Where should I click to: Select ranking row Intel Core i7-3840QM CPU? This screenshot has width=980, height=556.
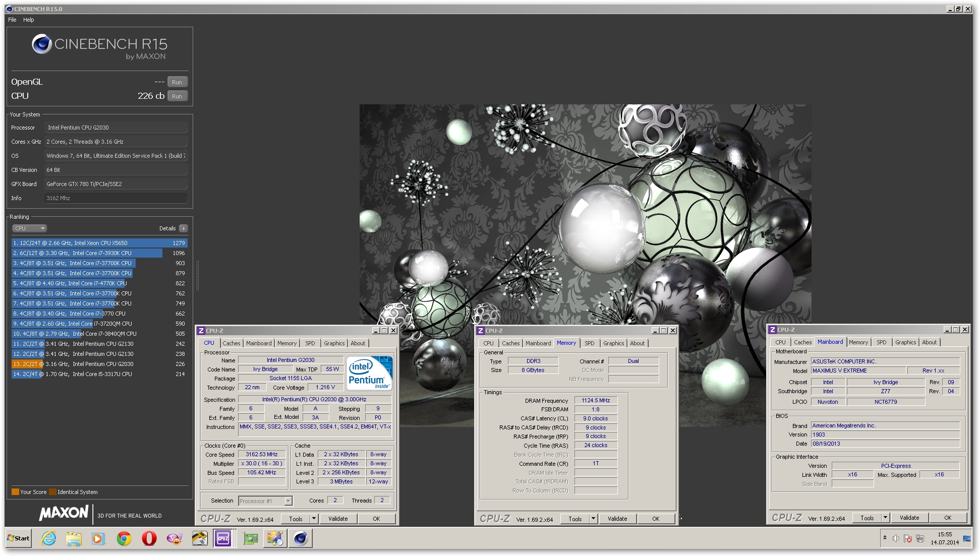(x=99, y=334)
